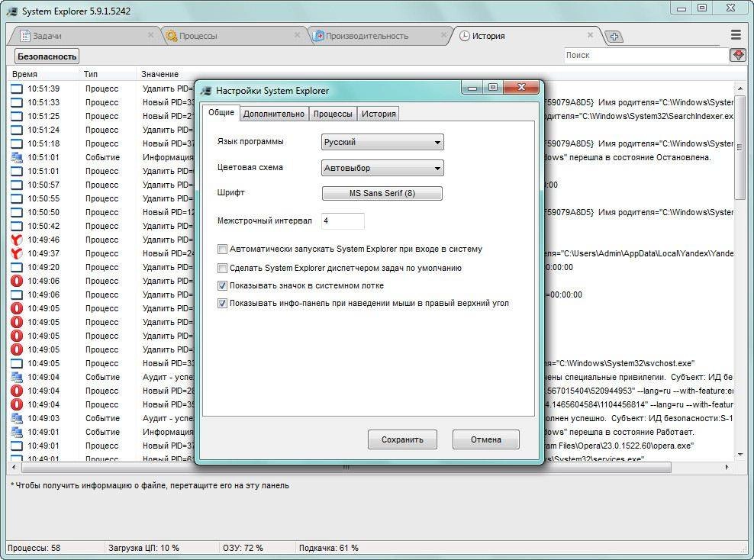Click window icon in the 10:50:57 row

tap(17, 185)
